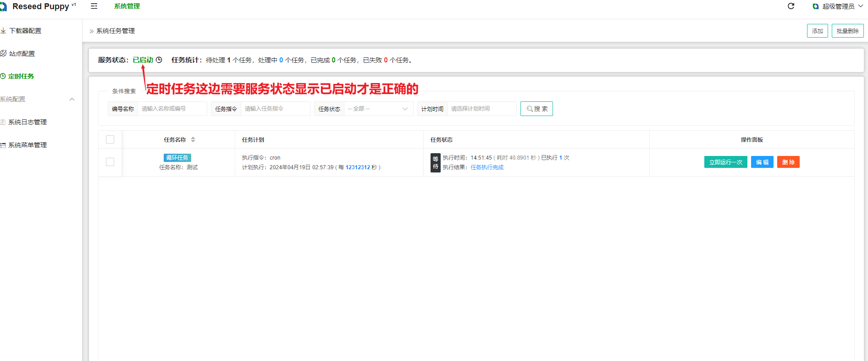Click the refresh icon in top bar

click(x=791, y=6)
